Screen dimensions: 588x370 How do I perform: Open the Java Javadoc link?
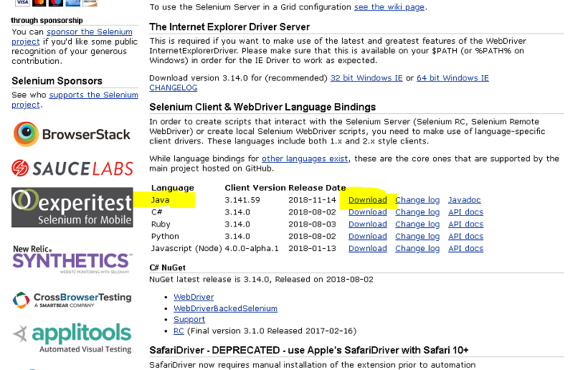pyautogui.click(x=465, y=200)
